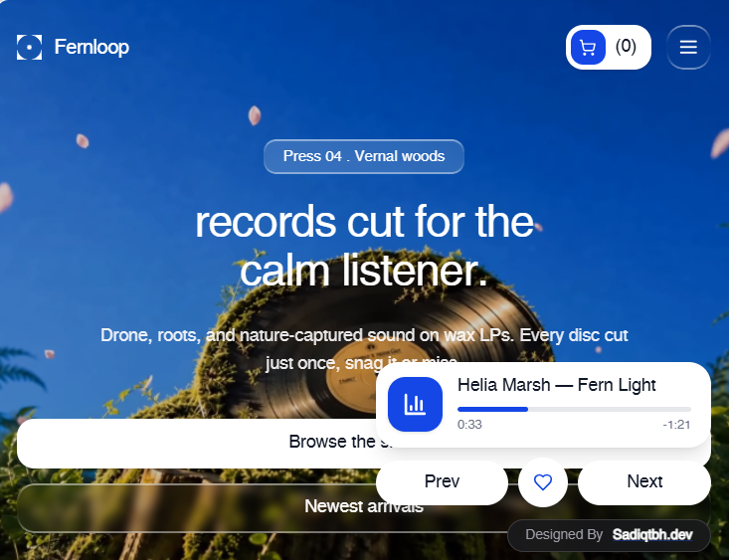Click the blue equalizer player icon
Image resolution: width=729 pixels, height=560 pixels.
tap(415, 404)
